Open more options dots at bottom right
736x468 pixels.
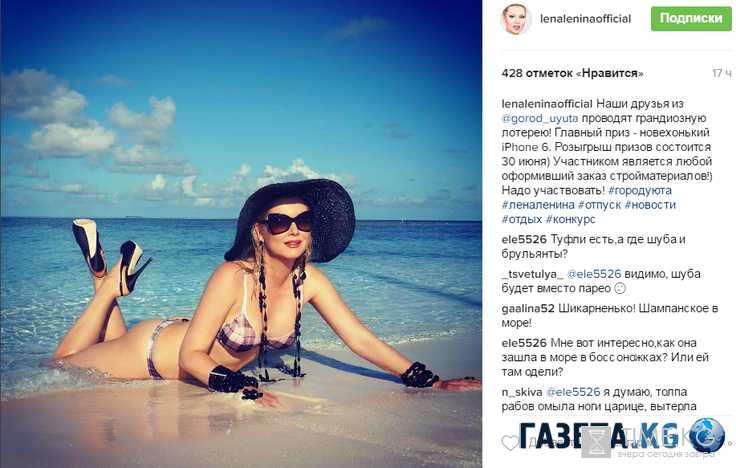tap(729, 443)
